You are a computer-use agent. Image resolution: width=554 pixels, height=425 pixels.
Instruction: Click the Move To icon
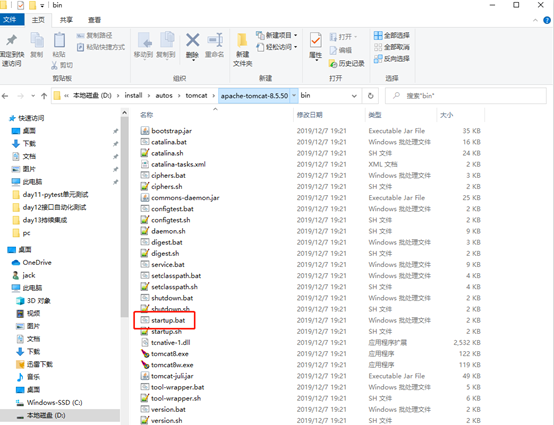145,40
